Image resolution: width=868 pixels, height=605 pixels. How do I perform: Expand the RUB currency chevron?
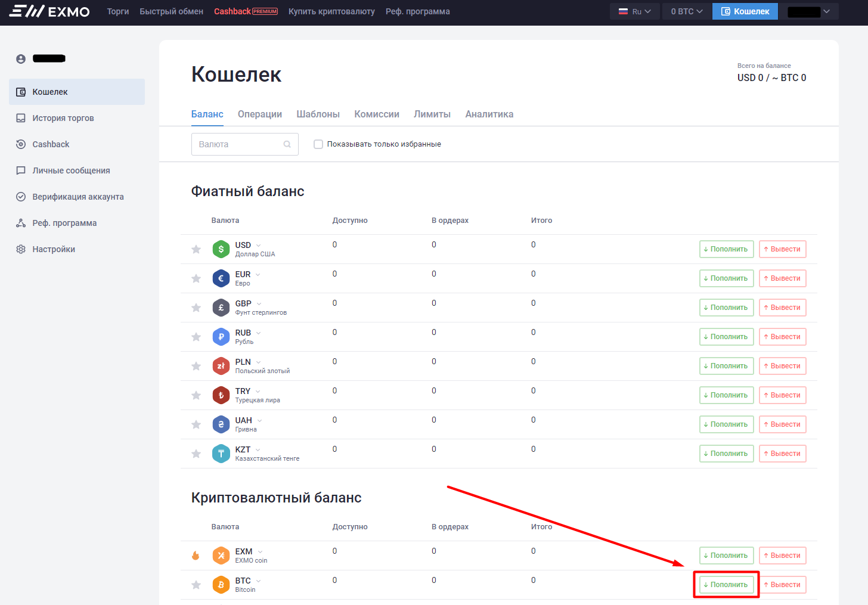258,333
